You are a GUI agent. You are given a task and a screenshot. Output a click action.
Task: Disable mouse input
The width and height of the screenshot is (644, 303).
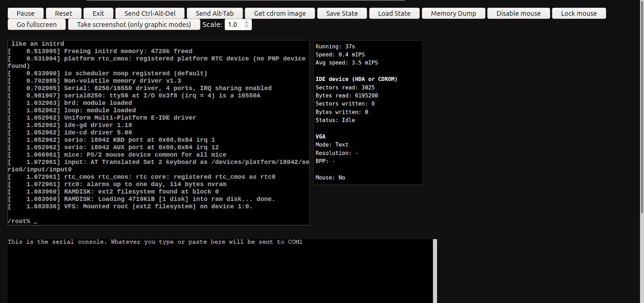pyautogui.click(x=518, y=13)
